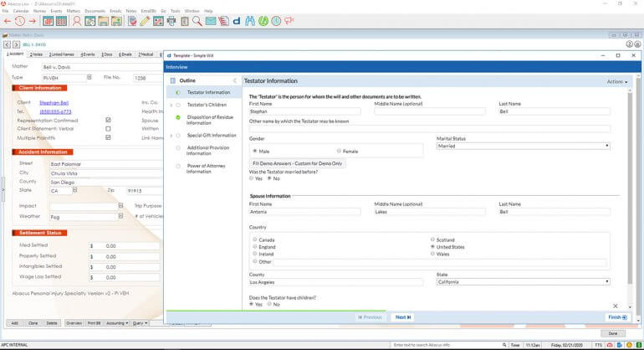Select Male gender radio button
The height and width of the screenshot is (350, 644).
(254, 151)
